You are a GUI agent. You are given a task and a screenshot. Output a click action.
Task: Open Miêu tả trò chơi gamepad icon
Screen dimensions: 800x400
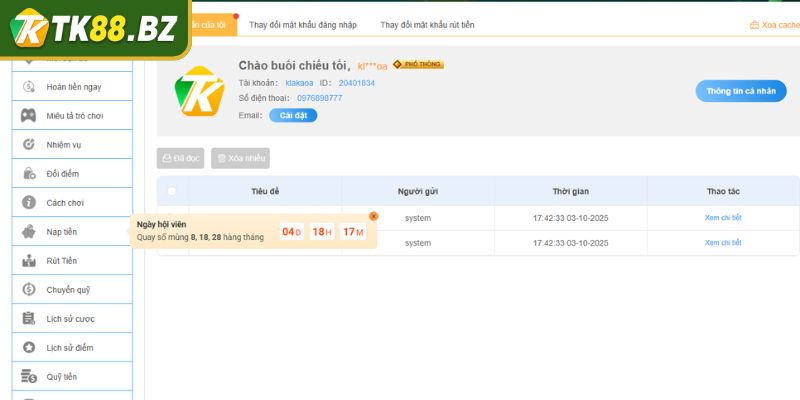pyautogui.click(x=28, y=116)
